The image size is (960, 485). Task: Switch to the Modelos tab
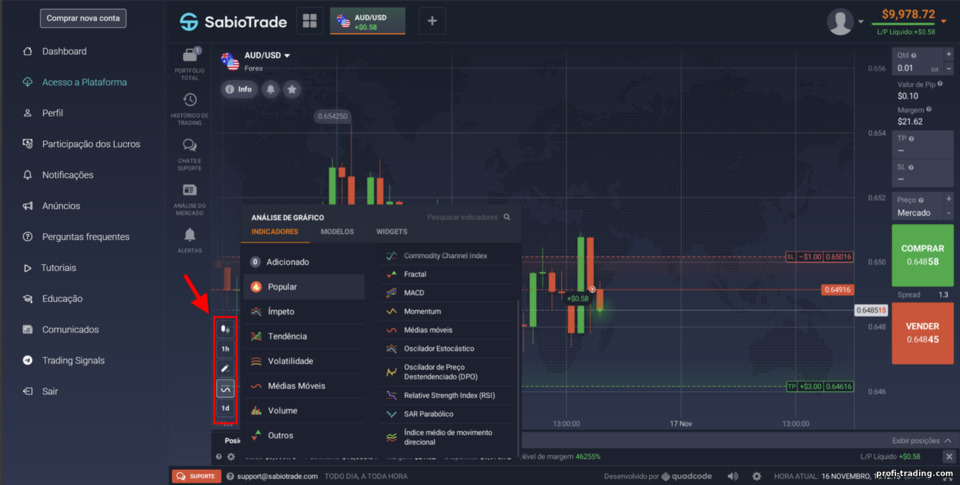[337, 231]
